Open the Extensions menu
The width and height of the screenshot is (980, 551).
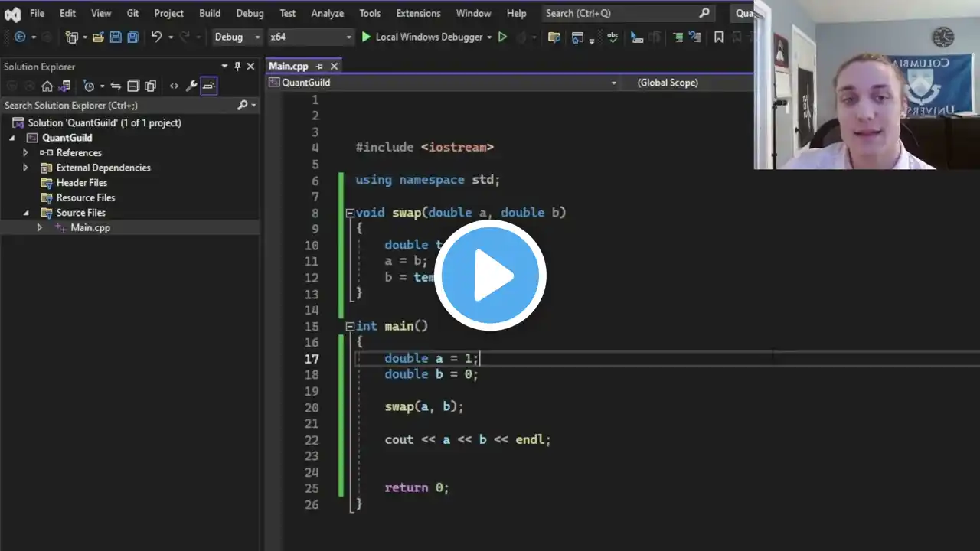pyautogui.click(x=418, y=13)
